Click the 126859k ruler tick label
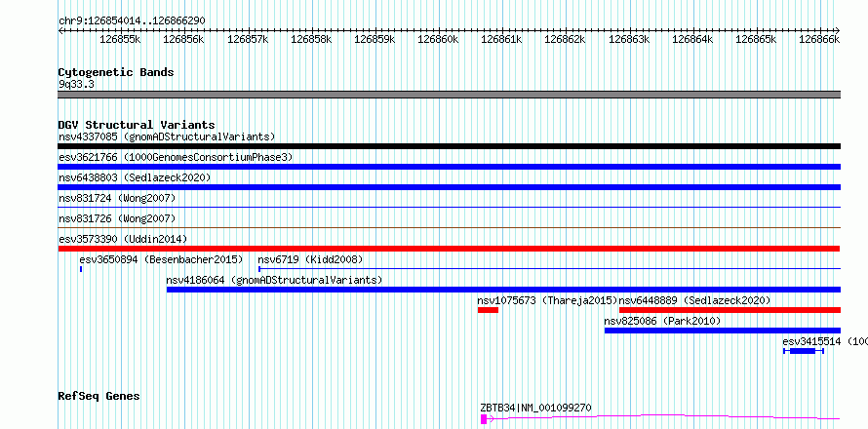This screenshot has width=868, height=429. pyautogui.click(x=375, y=39)
